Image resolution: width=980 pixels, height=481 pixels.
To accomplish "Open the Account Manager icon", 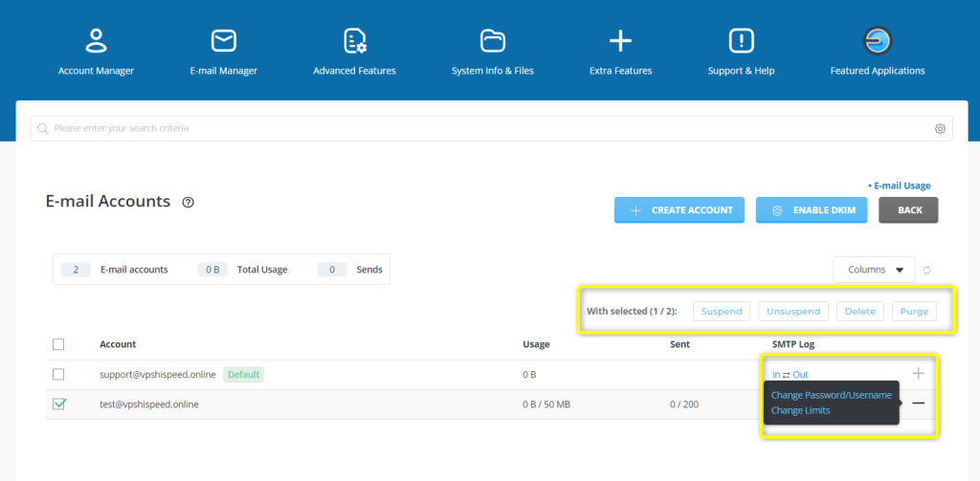I will pos(96,40).
